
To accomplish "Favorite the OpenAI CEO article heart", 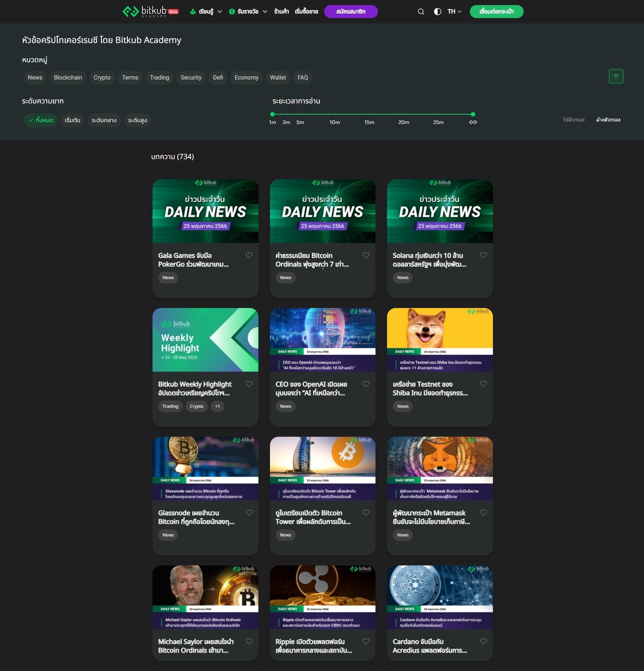I will [366, 384].
